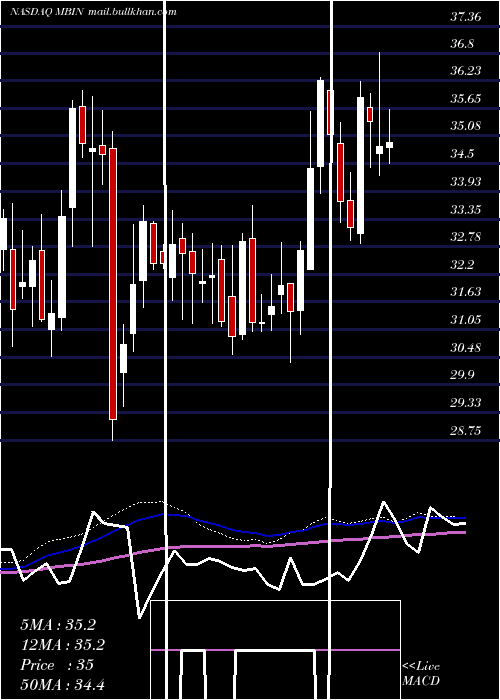Click the 12MA : 35.2 readout
Viewport: 500px width, 700px height.
click(x=62, y=645)
